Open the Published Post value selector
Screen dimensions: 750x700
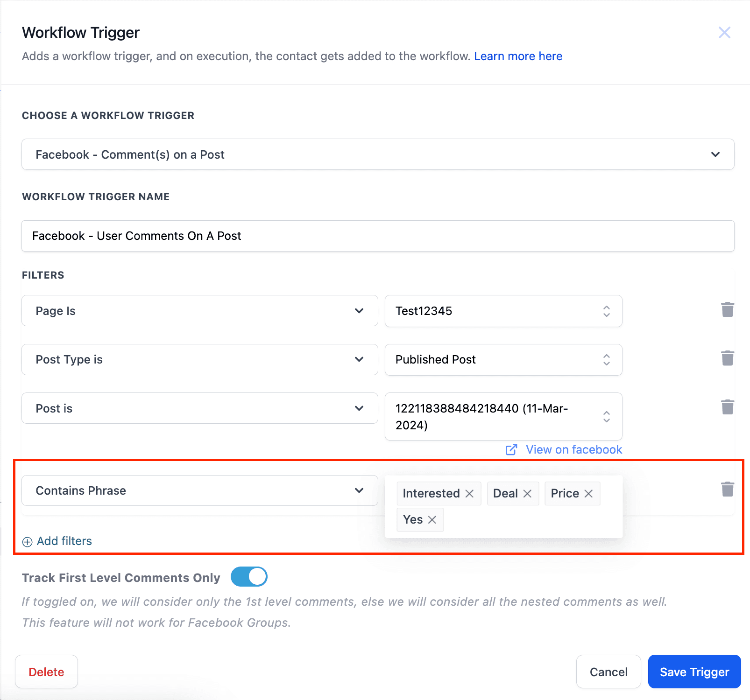point(503,360)
